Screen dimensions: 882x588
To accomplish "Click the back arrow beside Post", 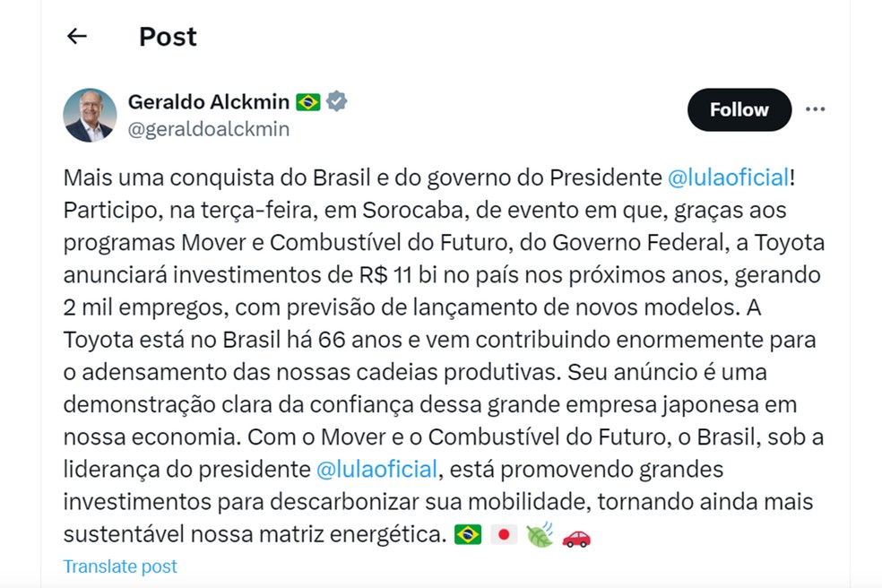I will [77, 37].
